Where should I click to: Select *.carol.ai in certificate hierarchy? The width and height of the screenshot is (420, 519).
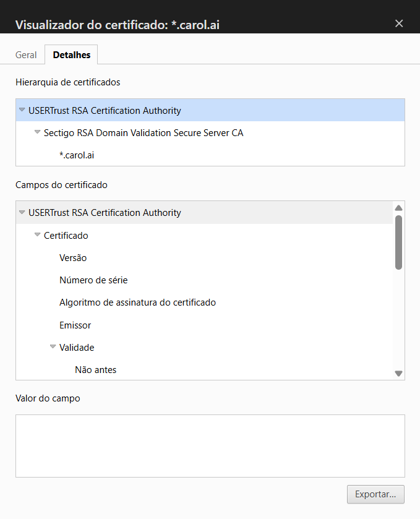pos(77,155)
